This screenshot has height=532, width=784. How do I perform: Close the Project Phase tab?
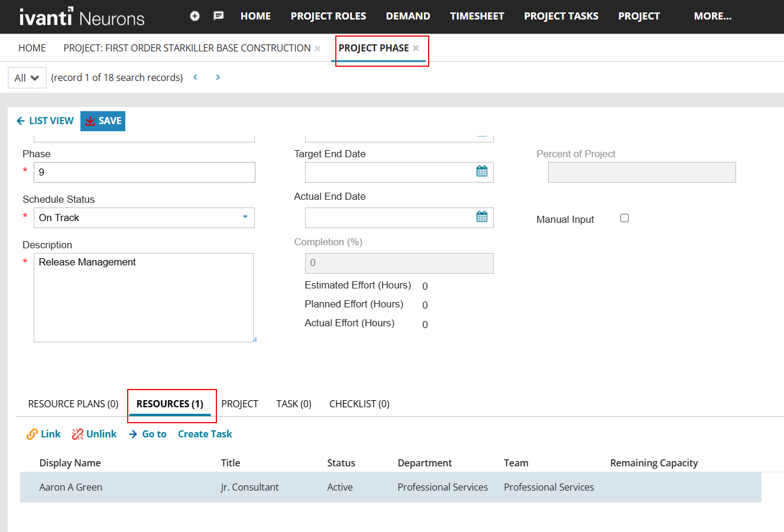click(416, 48)
